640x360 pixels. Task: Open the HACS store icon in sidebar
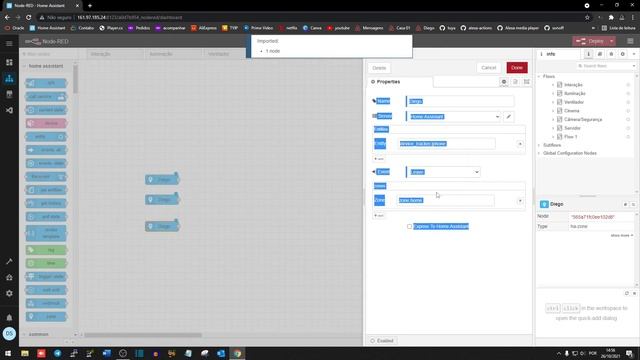click(x=9, y=94)
